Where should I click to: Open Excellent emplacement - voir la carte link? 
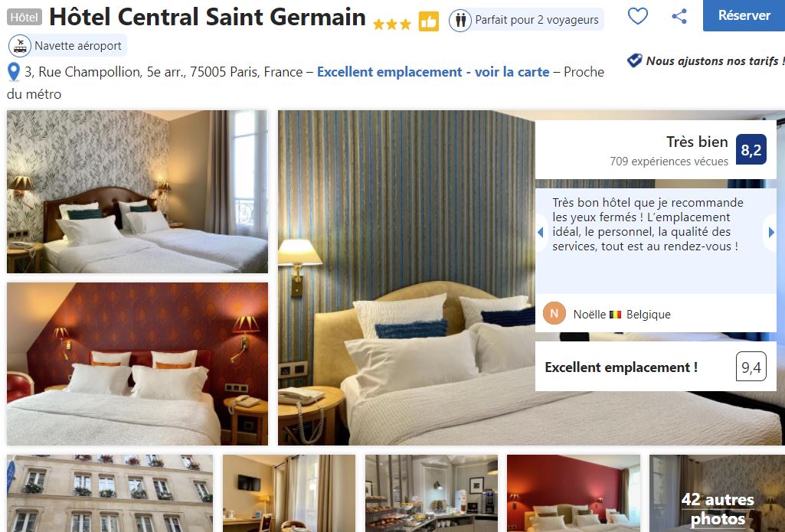tap(433, 72)
